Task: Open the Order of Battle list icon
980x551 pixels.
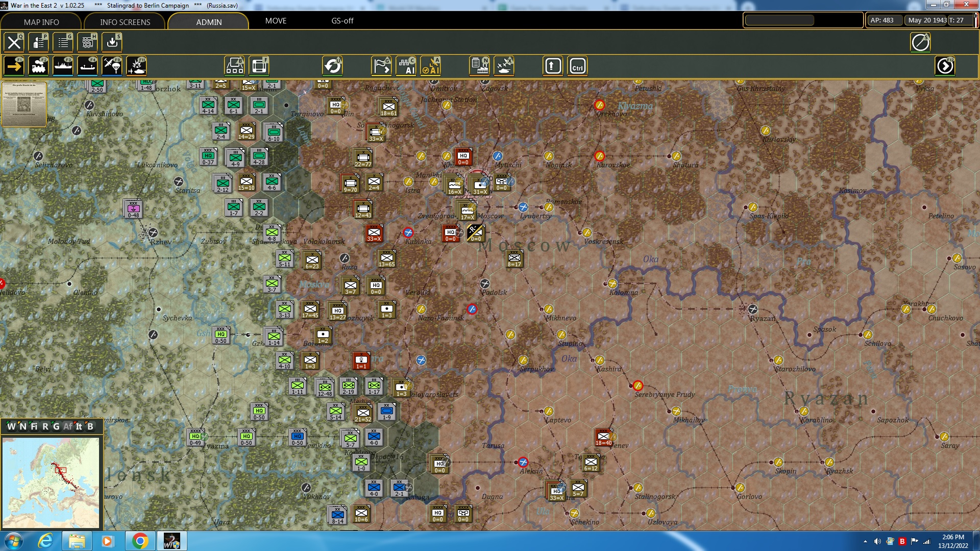Action: (63, 42)
